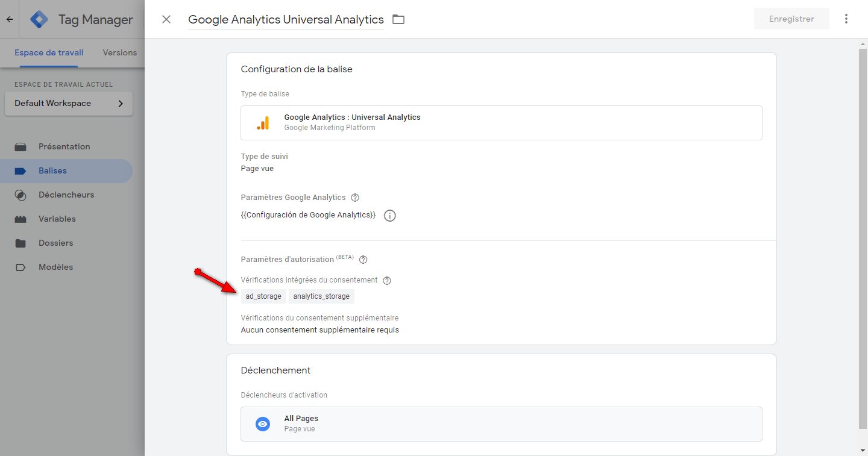Click the back arrow beside Tag Manager logo

click(10, 19)
